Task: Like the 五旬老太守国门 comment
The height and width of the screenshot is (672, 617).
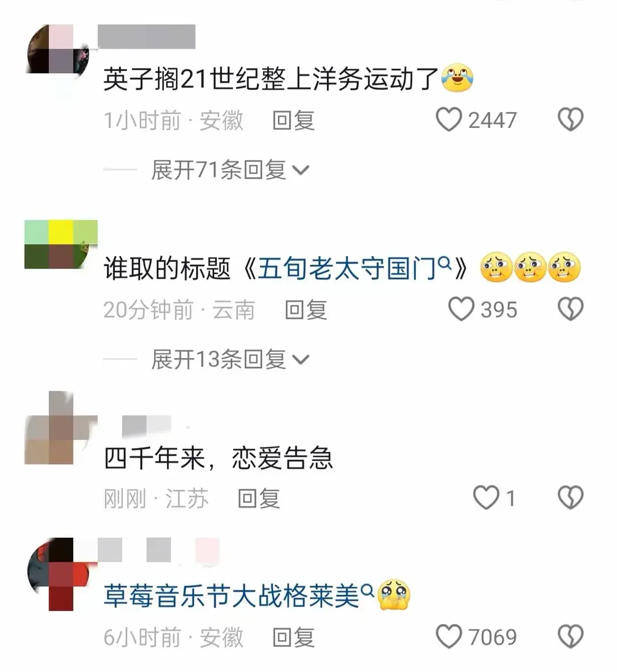Action: [x=461, y=309]
